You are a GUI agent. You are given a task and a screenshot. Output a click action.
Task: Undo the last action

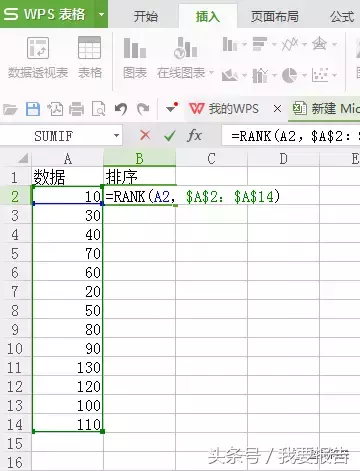click(121, 109)
